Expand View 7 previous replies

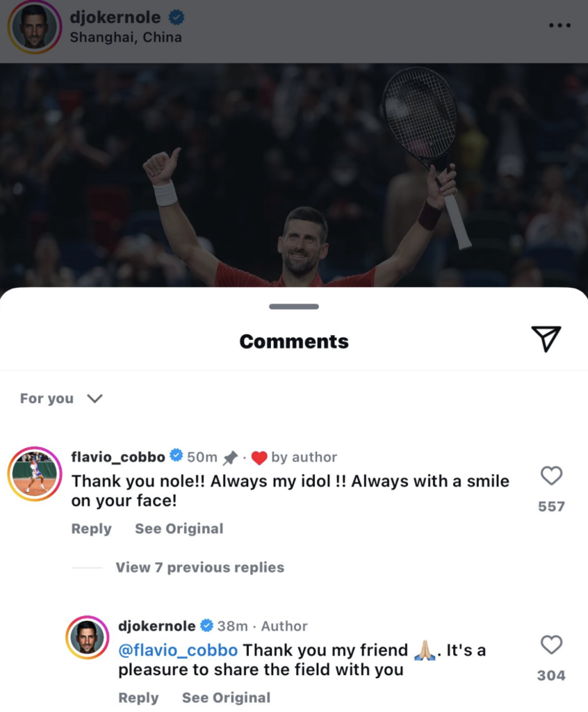point(199,567)
